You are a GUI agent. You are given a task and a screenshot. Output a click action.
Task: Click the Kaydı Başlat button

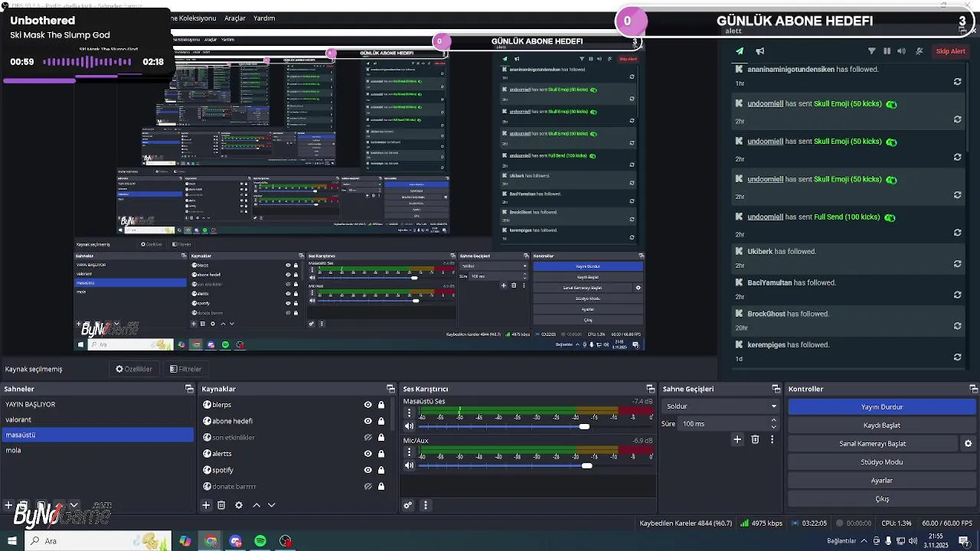pos(882,425)
